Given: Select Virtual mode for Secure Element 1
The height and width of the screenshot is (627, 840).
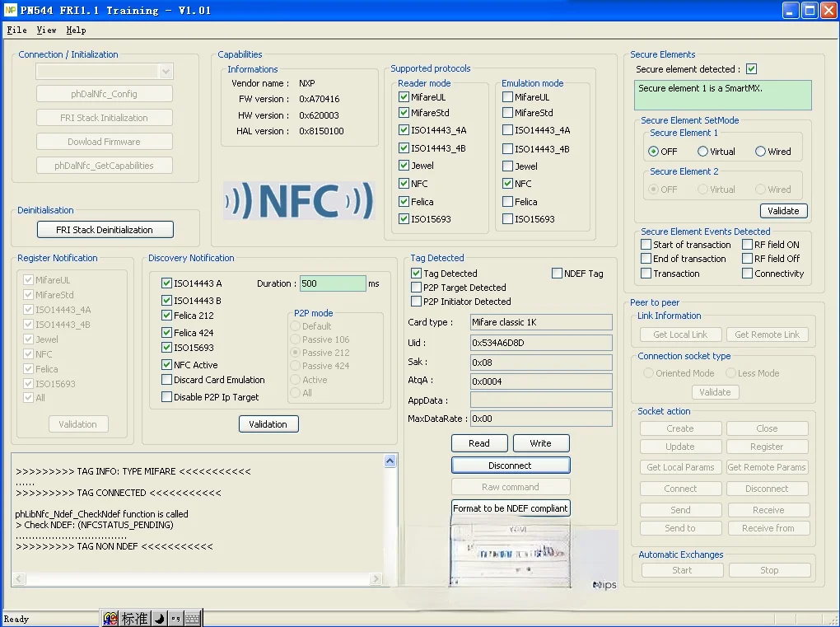Looking at the screenshot, I should click(702, 152).
